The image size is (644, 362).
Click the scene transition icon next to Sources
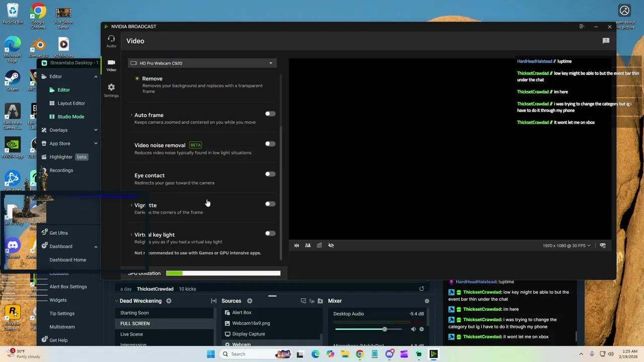tap(213, 301)
